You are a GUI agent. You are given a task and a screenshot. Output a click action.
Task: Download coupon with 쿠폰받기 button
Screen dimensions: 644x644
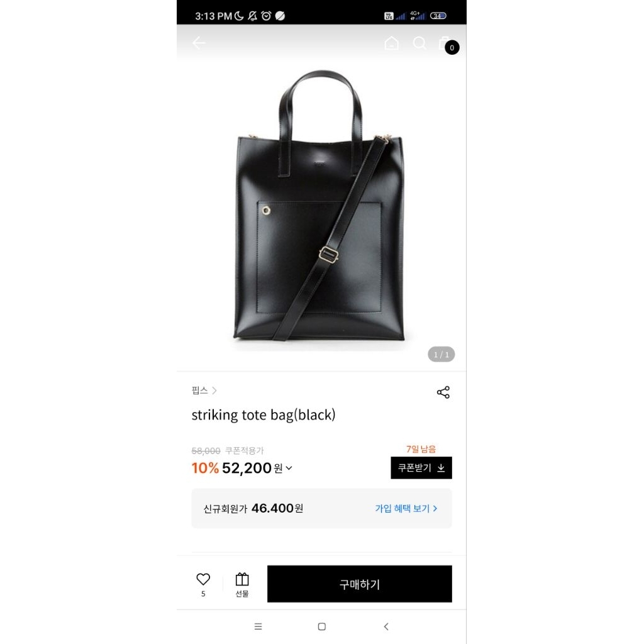point(421,468)
